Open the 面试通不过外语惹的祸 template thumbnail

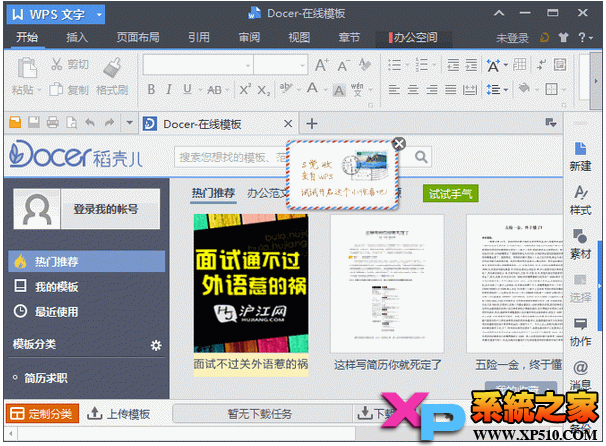251,283
